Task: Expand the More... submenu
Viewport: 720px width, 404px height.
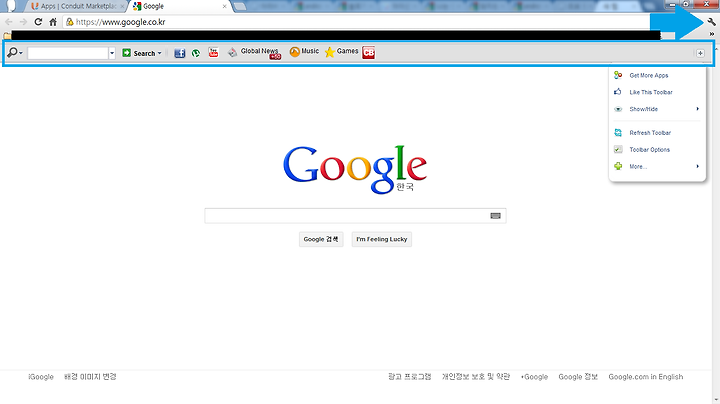Action: [x=657, y=167]
